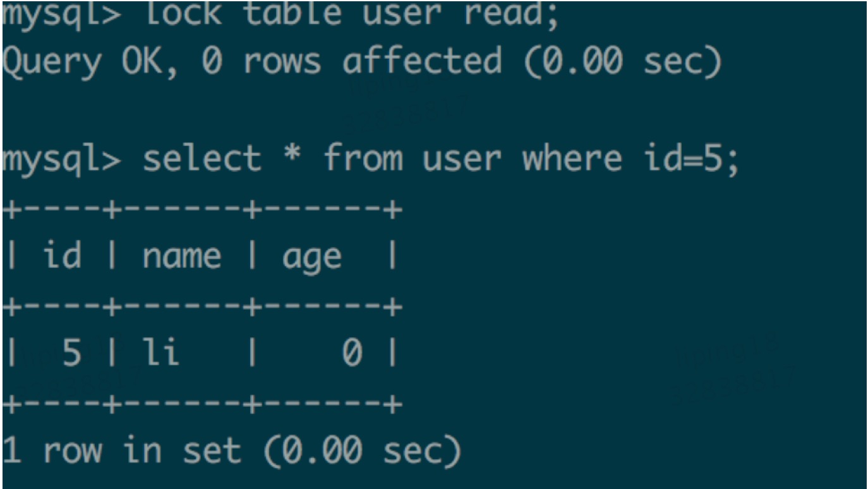The height and width of the screenshot is (489, 868).
Task: Click the '1 row in set' result line
Action: pyautogui.click(x=122, y=450)
